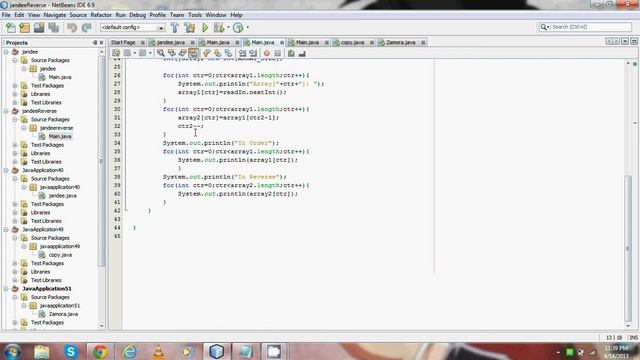Click Find Next Occurrence in editor toolbar
This screenshot has width=640, height=360.
(182, 53)
